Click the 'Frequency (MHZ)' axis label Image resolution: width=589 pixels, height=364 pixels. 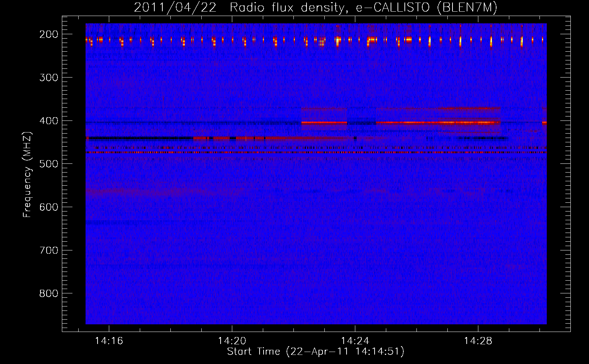pyautogui.click(x=27, y=174)
